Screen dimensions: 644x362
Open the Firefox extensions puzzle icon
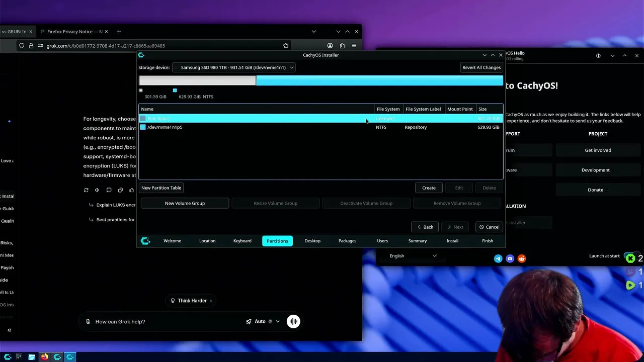pos(342,46)
